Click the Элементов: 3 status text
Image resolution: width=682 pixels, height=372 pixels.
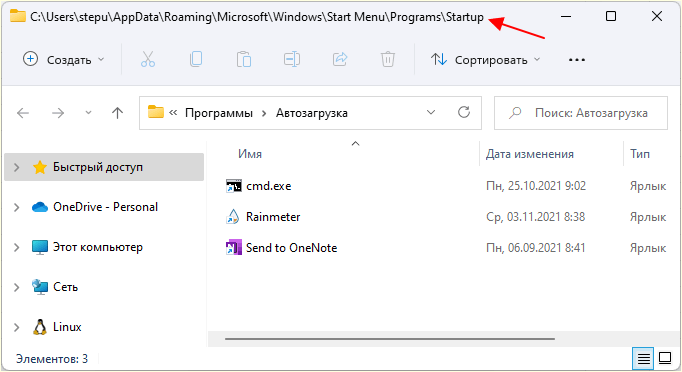(x=52, y=359)
